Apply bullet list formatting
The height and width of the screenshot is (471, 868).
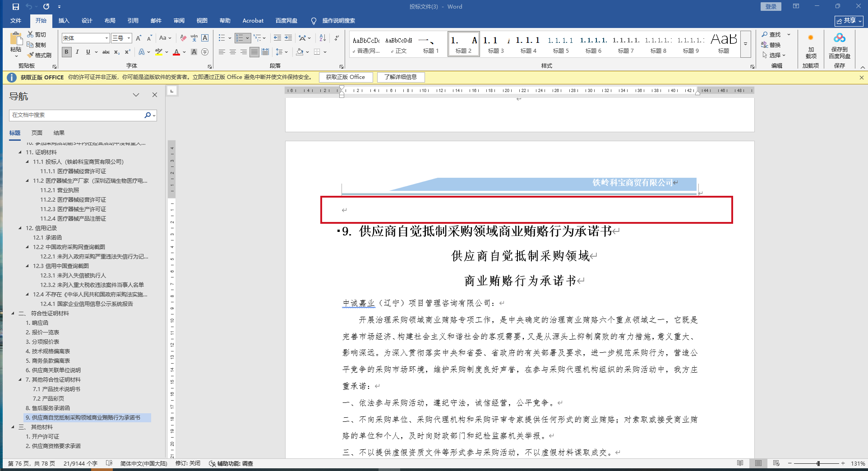click(222, 38)
